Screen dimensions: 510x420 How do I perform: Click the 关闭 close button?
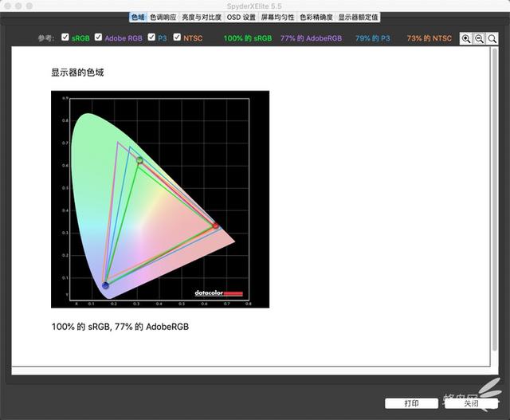click(471, 403)
